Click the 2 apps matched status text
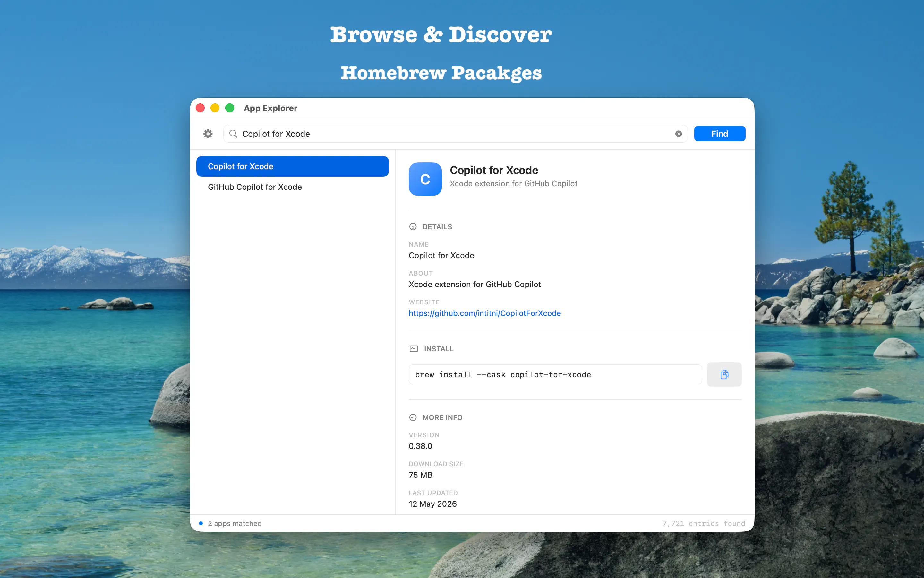The height and width of the screenshot is (578, 924). point(235,523)
